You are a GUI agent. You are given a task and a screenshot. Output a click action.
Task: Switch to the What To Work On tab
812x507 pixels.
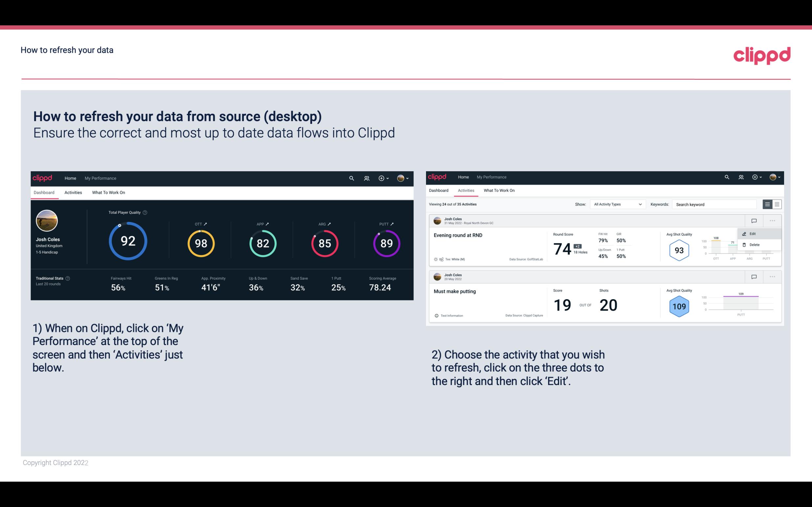[108, 192]
